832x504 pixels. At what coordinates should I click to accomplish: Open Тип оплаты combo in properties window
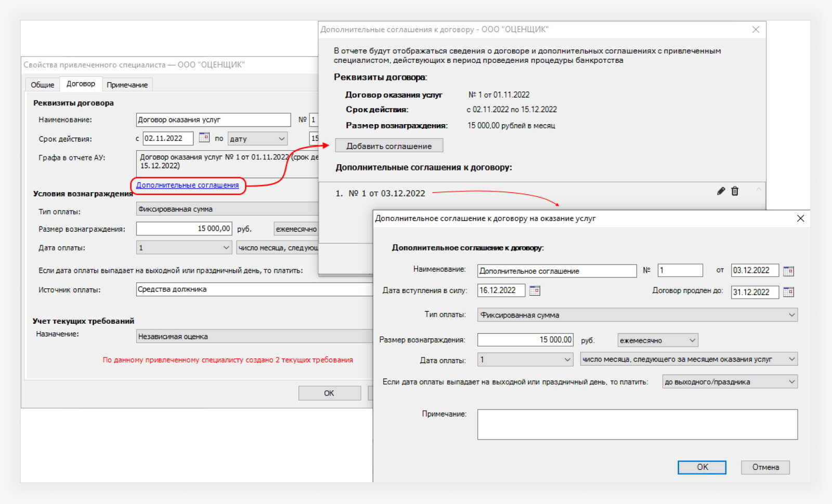(227, 209)
